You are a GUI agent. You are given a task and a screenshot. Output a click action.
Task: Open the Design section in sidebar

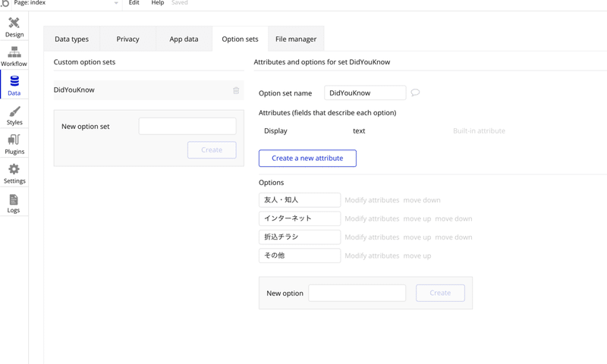click(14, 27)
